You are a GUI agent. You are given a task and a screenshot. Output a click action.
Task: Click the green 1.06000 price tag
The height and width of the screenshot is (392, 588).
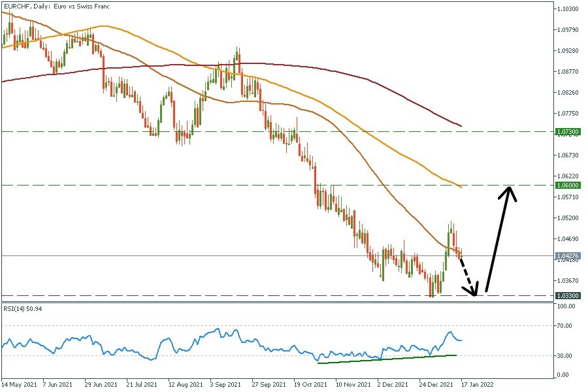[x=567, y=186]
